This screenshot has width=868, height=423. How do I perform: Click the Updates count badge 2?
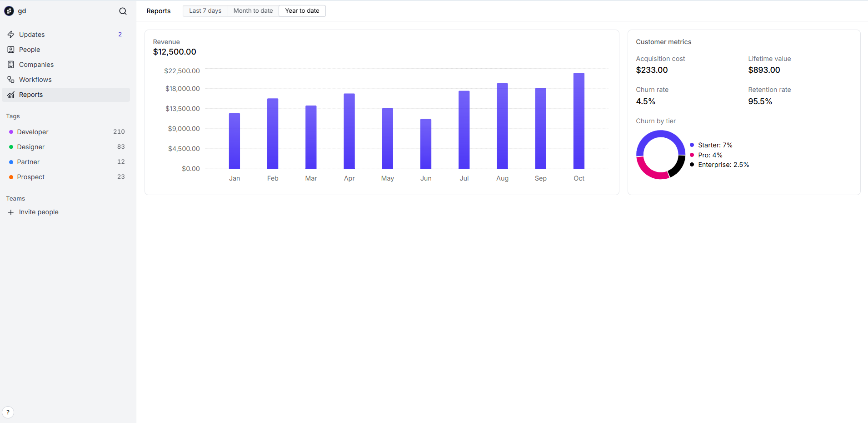(120, 35)
